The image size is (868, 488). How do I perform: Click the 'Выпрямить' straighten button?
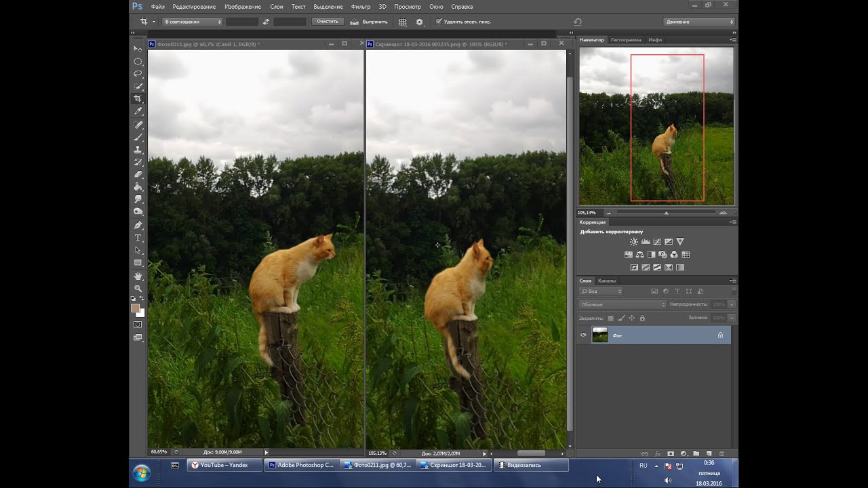[370, 22]
